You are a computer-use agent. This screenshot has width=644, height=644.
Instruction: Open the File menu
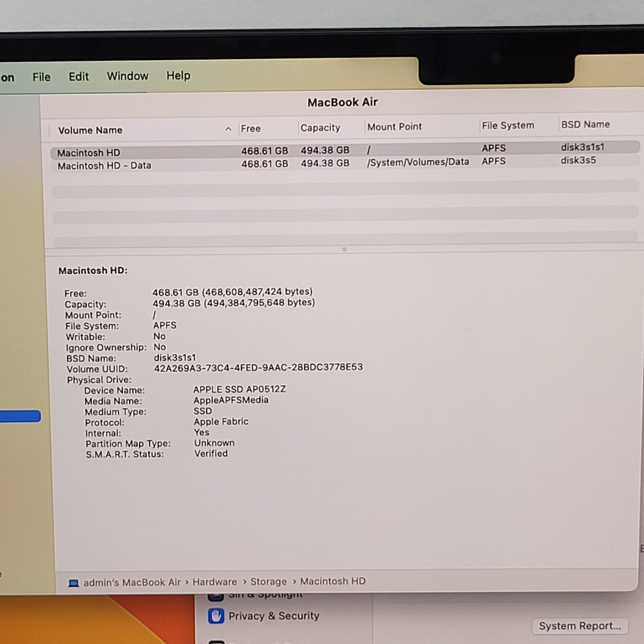[41, 77]
